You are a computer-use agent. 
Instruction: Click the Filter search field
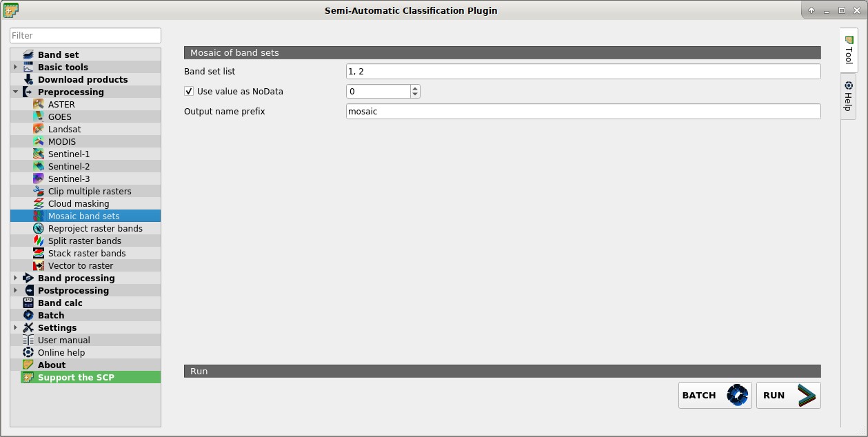coord(85,35)
